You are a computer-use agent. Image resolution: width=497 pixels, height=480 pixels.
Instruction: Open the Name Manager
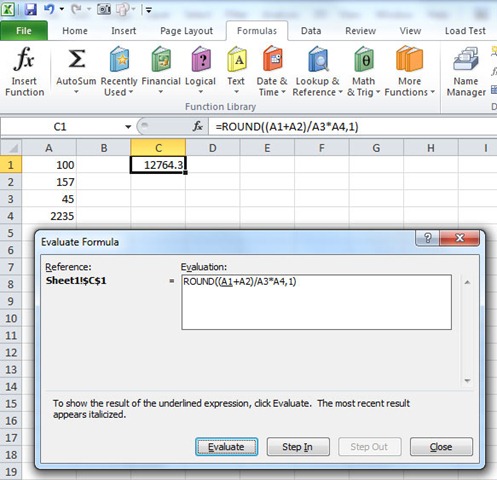click(x=466, y=72)
